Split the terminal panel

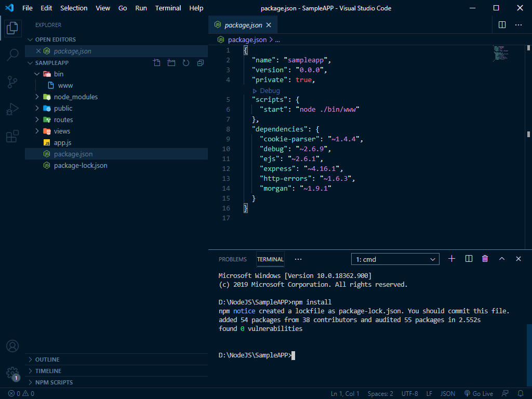pos(469,259)
